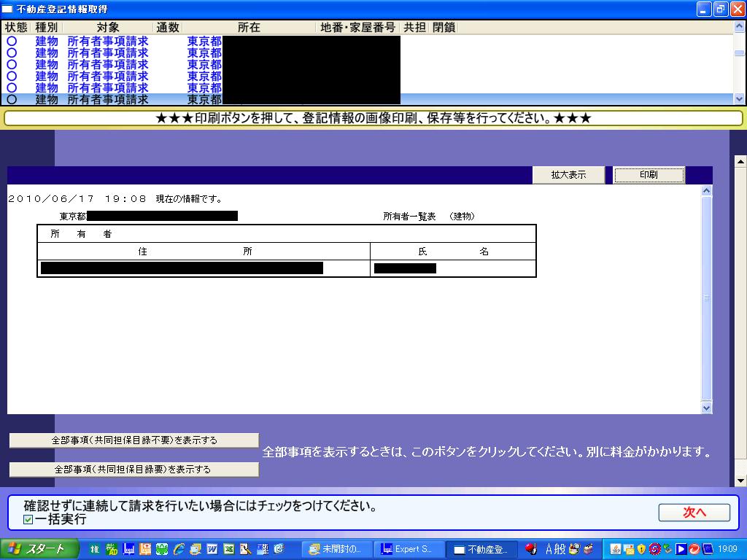Click the 2010/06/17 19:08 timestamp text
Viewport: 747px width, 560px height.
(77, 198)
